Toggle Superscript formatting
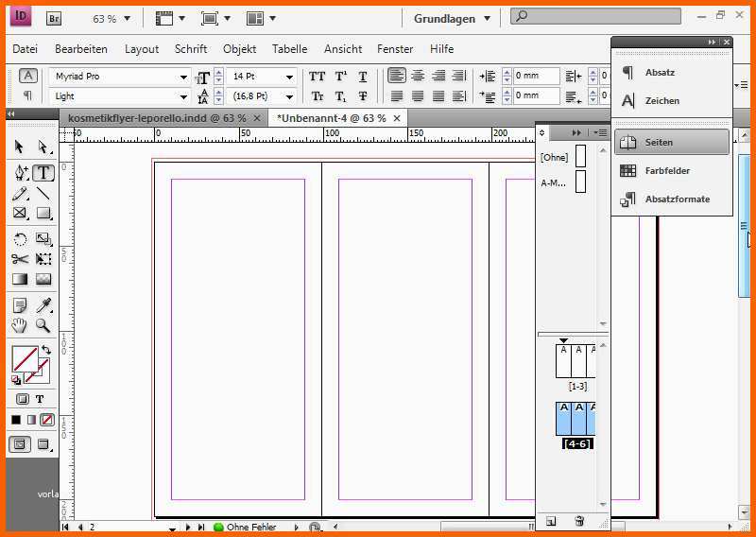The height and width of the screenshot is (537, 756). tap(341, 77)
